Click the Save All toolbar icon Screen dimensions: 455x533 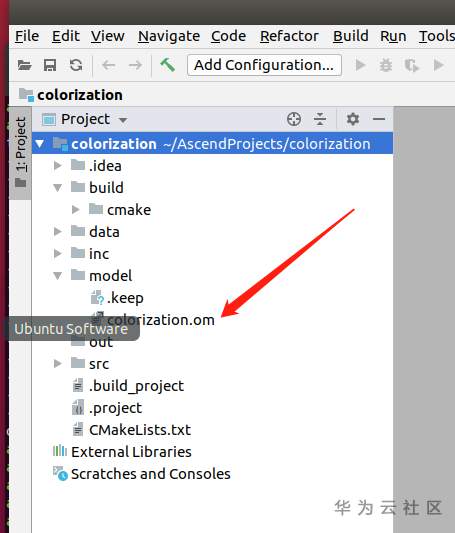pyautogui.click(x=50, y=65)
